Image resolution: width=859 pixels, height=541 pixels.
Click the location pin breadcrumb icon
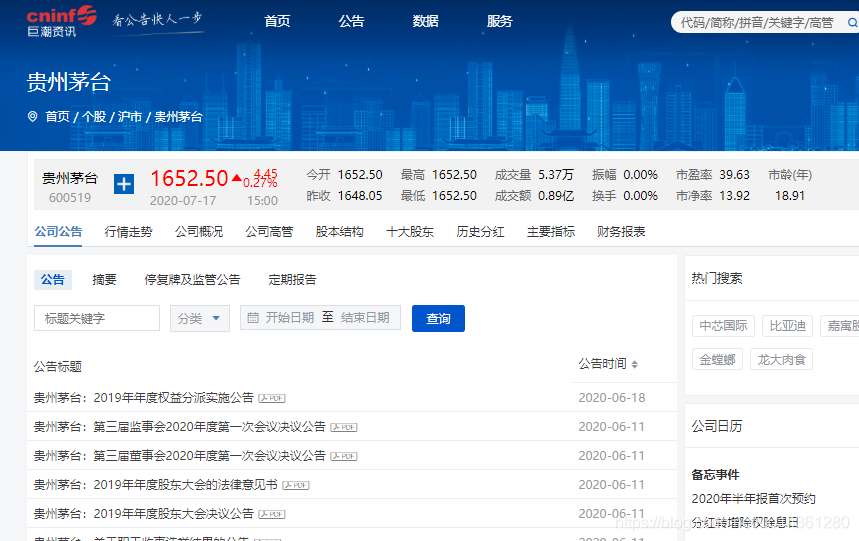click(x=33, y=117)
